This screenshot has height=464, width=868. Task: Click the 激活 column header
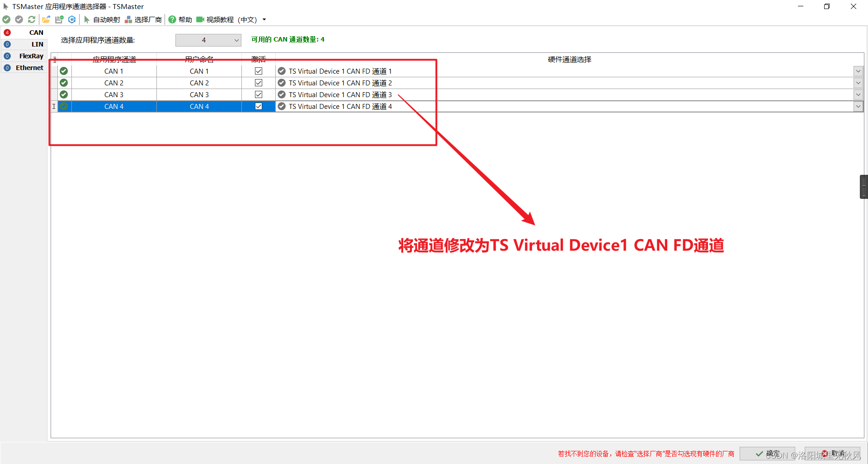[259, 59]
